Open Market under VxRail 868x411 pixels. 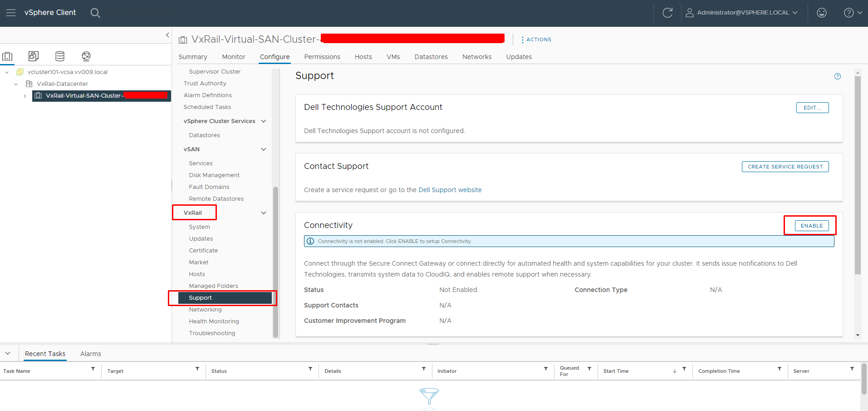tap(199, 262)
